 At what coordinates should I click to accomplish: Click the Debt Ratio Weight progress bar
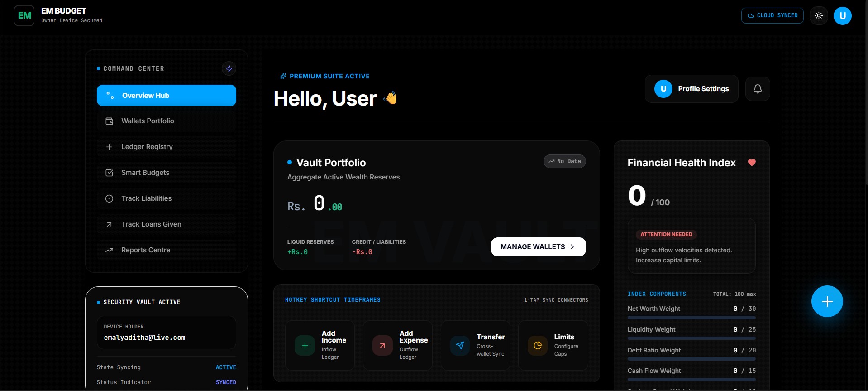(x=692, y=359)
